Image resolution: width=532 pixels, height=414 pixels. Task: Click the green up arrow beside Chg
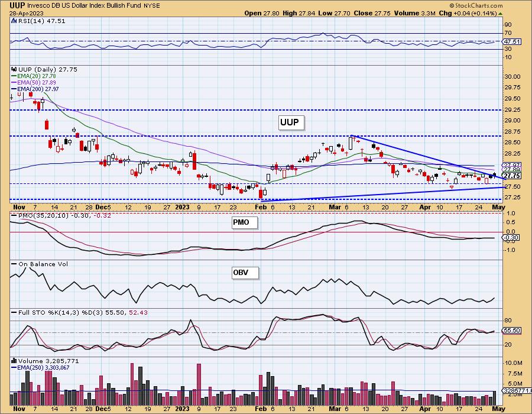(x=501, y=14)
